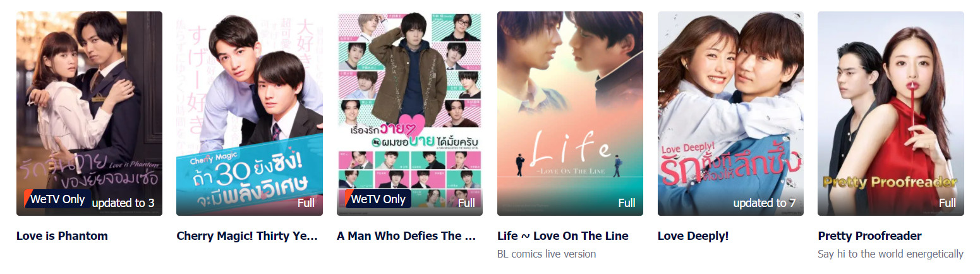The image size is (980, 274).
Task: Click the A Man Who Defies The... title
Action: point(406,236)
